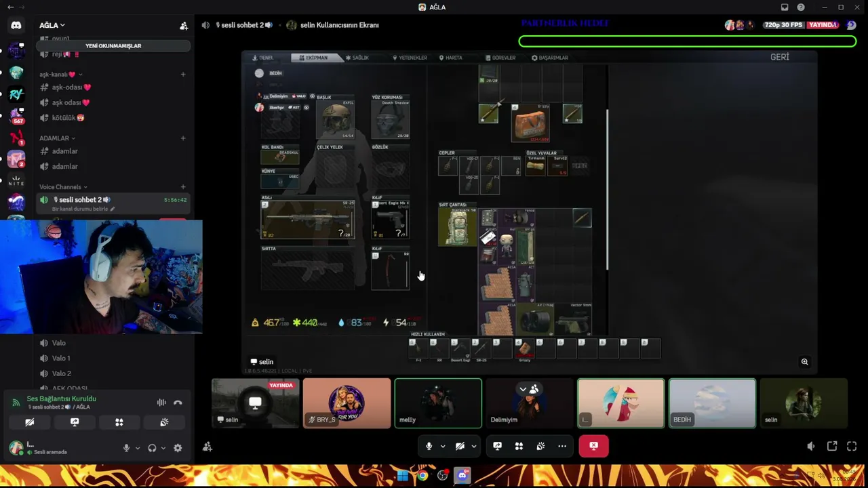The image size is (868, 488).
Task: Enter fullscreen for the stream
Action: (x=852, y=446)
